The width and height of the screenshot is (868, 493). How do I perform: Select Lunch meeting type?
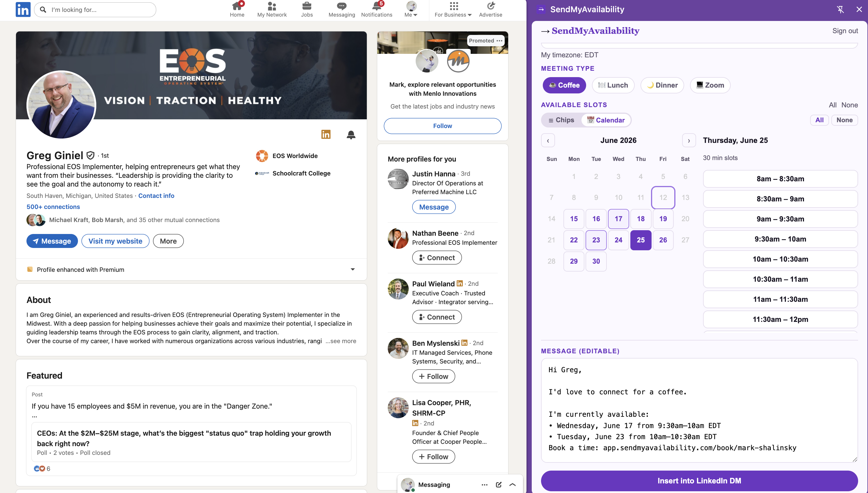(613, 85)
